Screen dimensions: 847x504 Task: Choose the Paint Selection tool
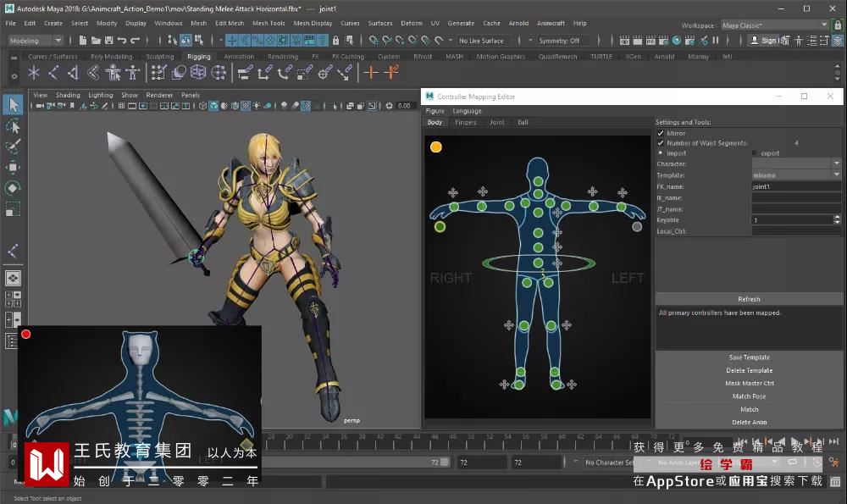click(13, 147)
